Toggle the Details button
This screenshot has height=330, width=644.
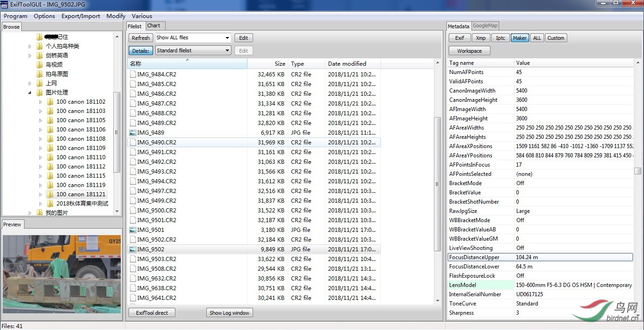[141, 50]
